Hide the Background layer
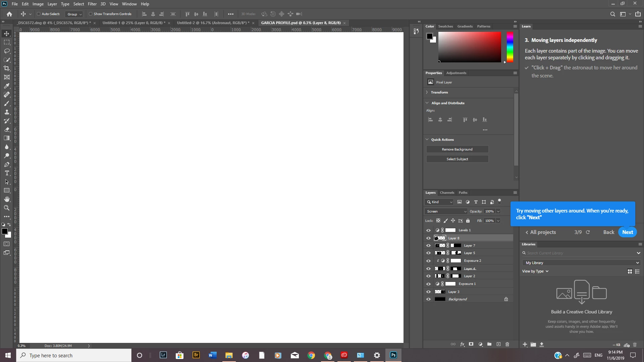Image resolution: width=644 pixels, height=362 pixels. pyautogui.click(x=428, y=299)
